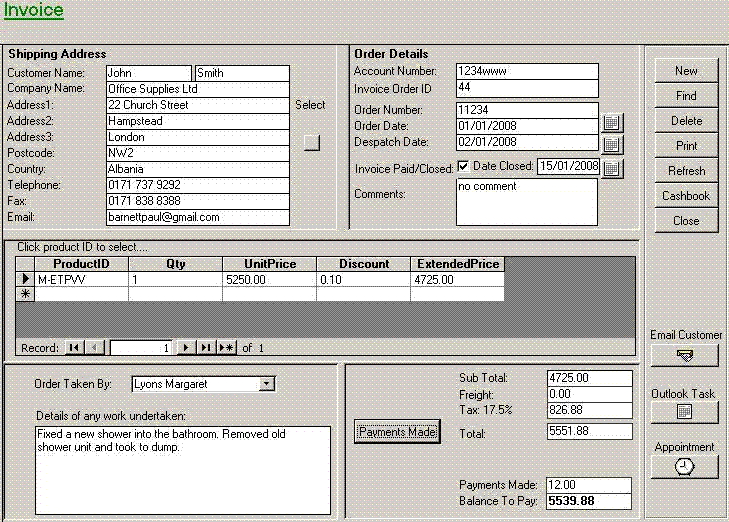Click the Account Number field
The height and width of the screenshot is (522, 729).
pyautogui.click(x=526, y=72)
